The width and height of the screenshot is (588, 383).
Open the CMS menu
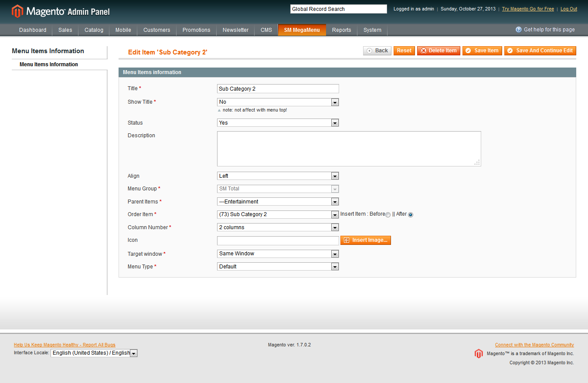(x=266, y=30)
